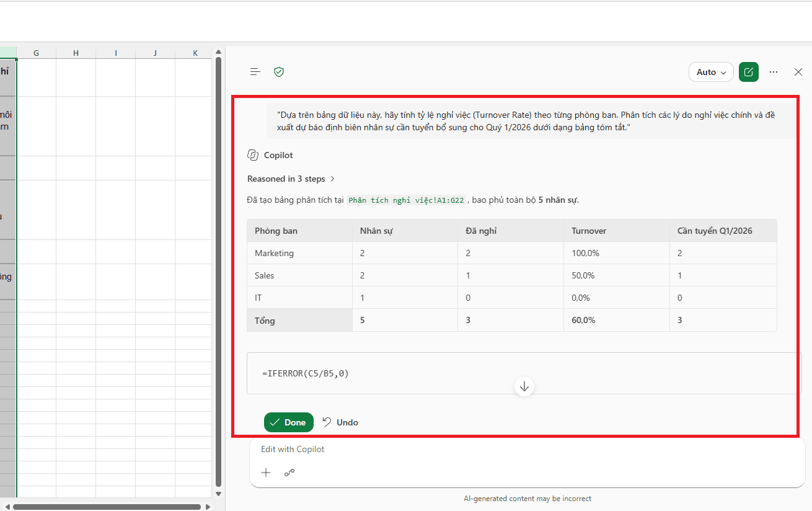
Task: Confirm changes with the Done button
Action: [x=289, y=422]
